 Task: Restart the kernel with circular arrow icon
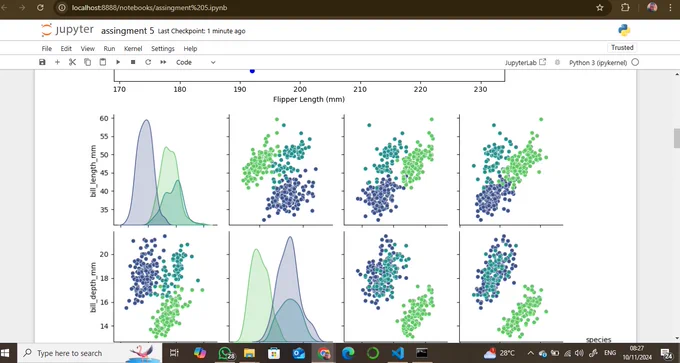coord(148,62)
